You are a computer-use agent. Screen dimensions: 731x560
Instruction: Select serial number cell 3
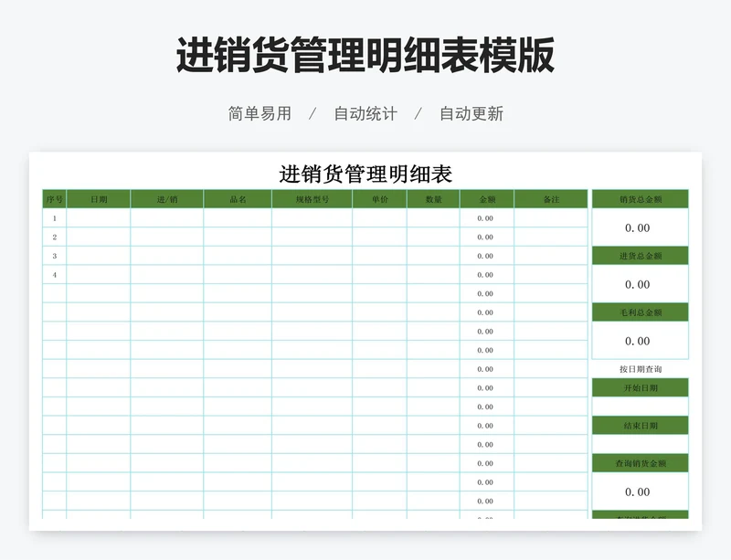pyautogui.click(x=55, y=256)
